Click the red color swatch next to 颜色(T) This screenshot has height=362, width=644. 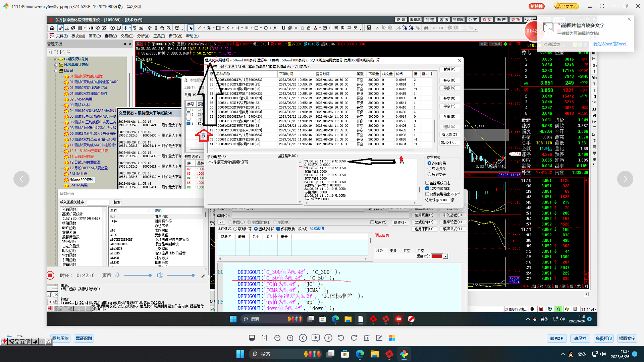(437, 256)
